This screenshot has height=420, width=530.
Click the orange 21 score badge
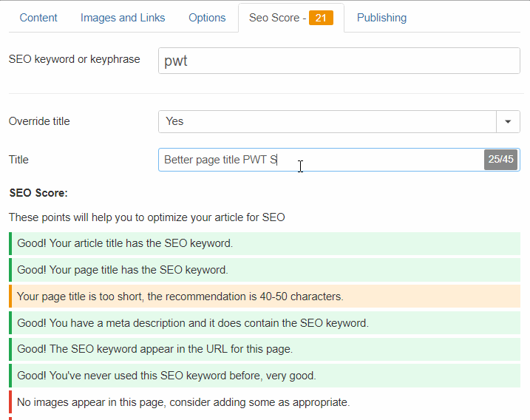pos(321,18)
